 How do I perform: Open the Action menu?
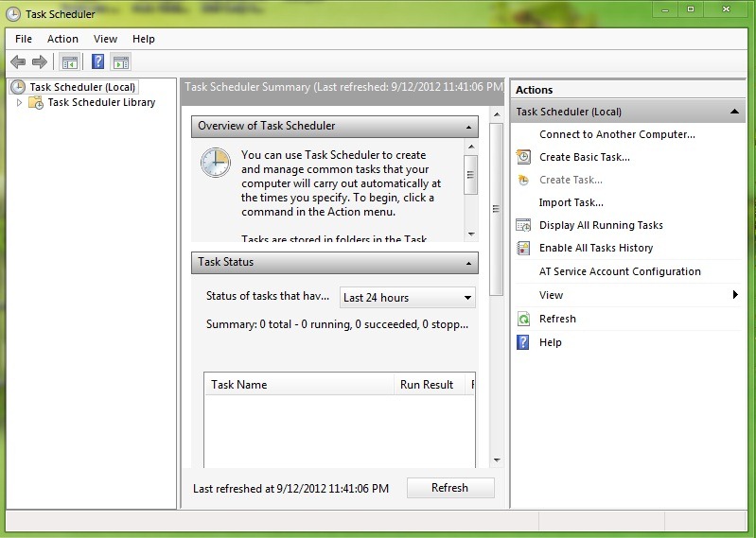[62, 39]
